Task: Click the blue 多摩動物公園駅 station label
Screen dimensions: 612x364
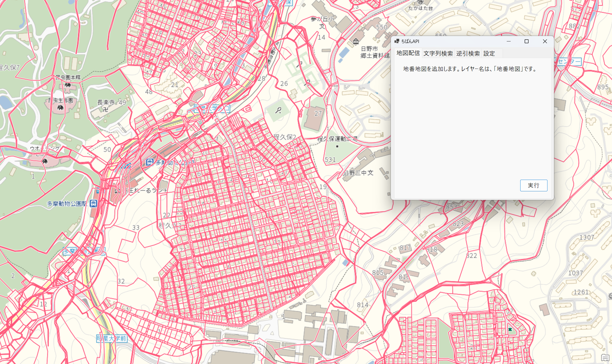Action: click(67, 204)
